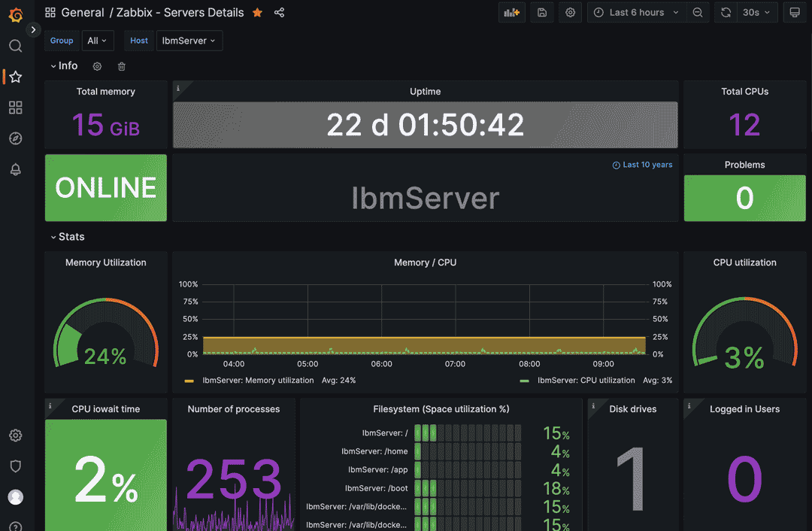Open the CPU utilization panel title menu

point(744,262)
